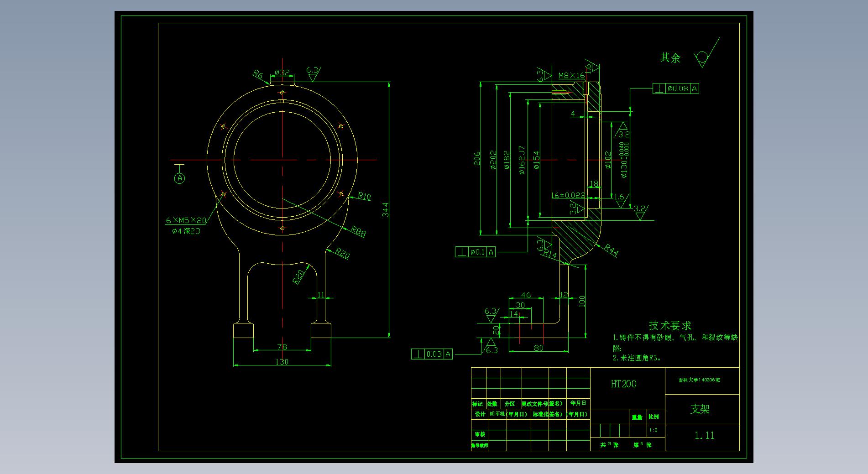The image size is (868, 474).
Task: Select the ⌀102 diameter dimension
Action: pos(607,160)
